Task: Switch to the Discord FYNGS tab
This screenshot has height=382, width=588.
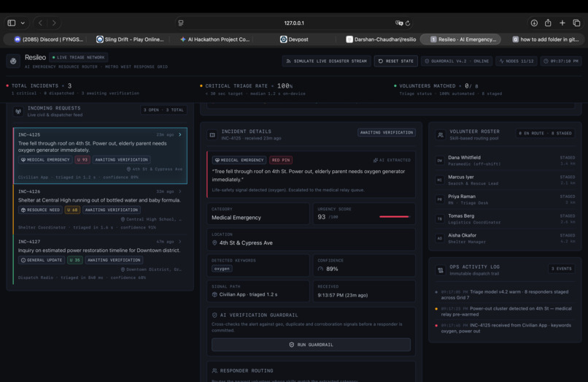Action: 48,39
